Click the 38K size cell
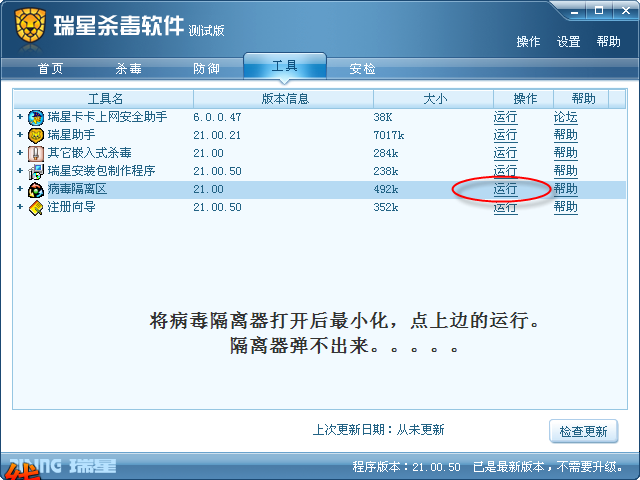This screenshot has height=480, width=640. click(x=383, y=118)
